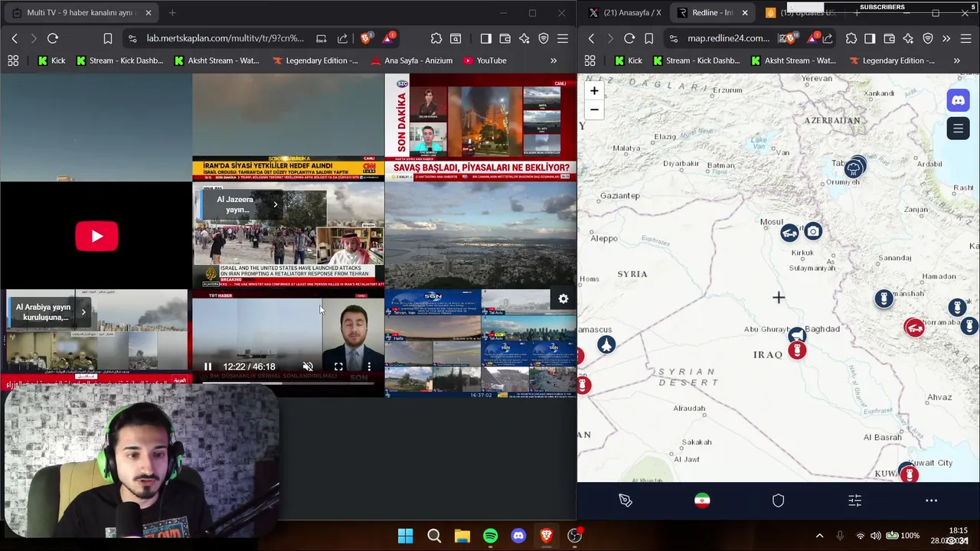
Task: Click the city skyline webcam tile
Action: tap(481, 235)
